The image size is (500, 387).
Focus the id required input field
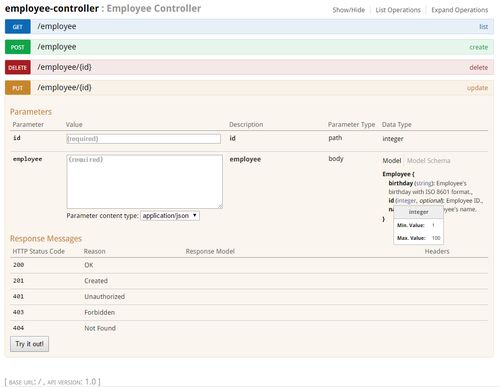click(x=143, y=139)
